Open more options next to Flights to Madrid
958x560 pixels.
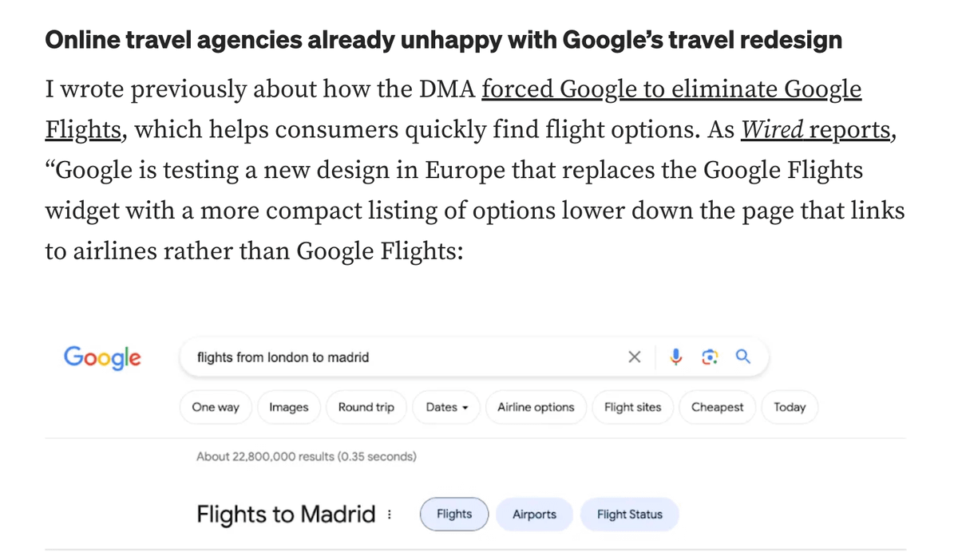point(389,515)
